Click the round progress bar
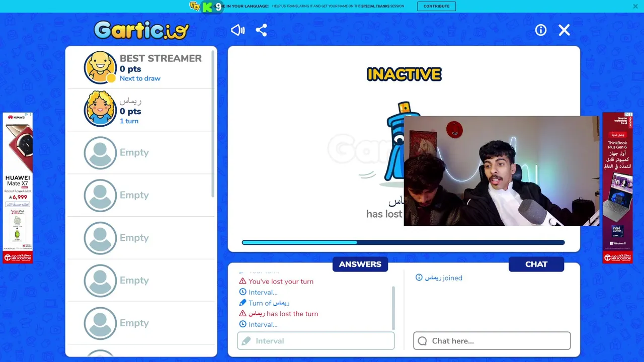 (x=403, y=242)
